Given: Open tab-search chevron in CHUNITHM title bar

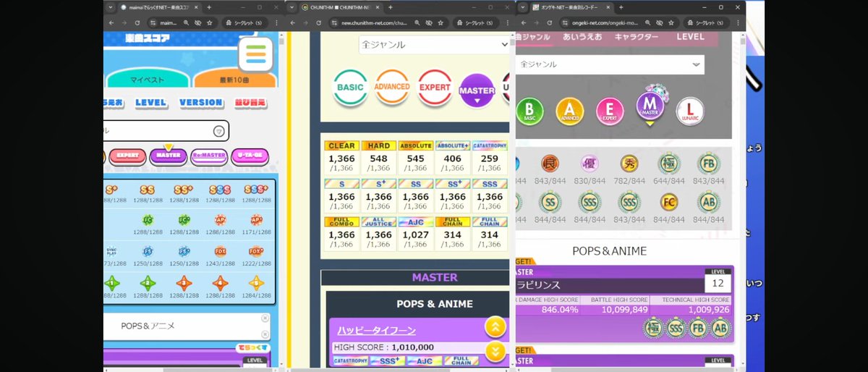Looking at the screenshot, I should [x=291, y=7].
